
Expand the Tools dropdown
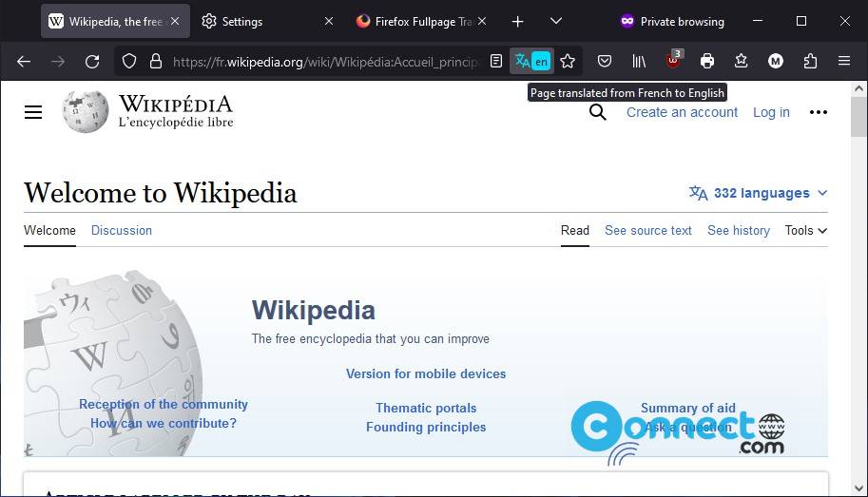pyautogui.click(x=806, y=231)
